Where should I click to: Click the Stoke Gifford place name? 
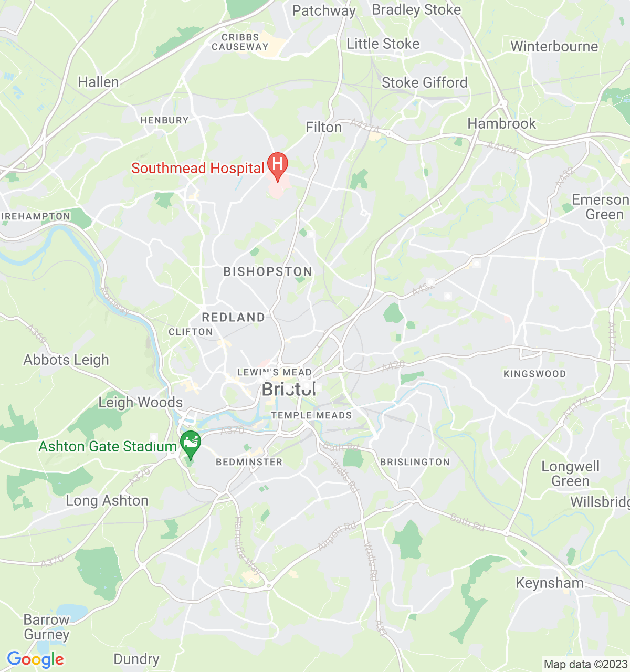pos(424,82)
